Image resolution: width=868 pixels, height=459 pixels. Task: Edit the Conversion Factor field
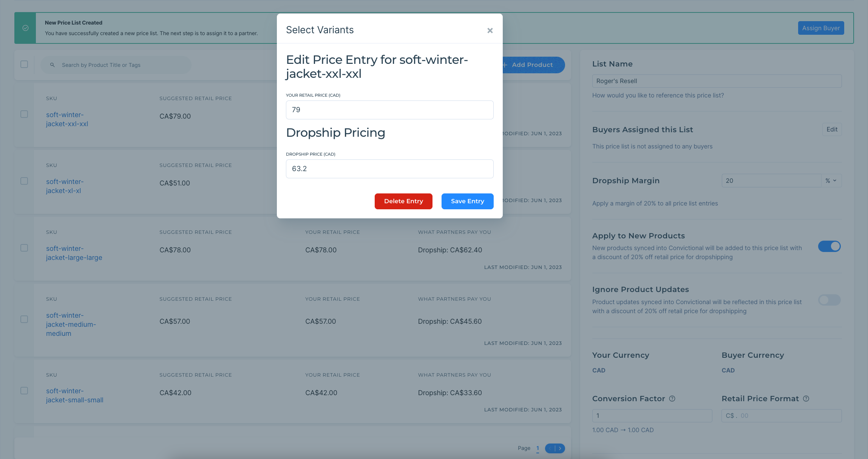click(652, 416)
